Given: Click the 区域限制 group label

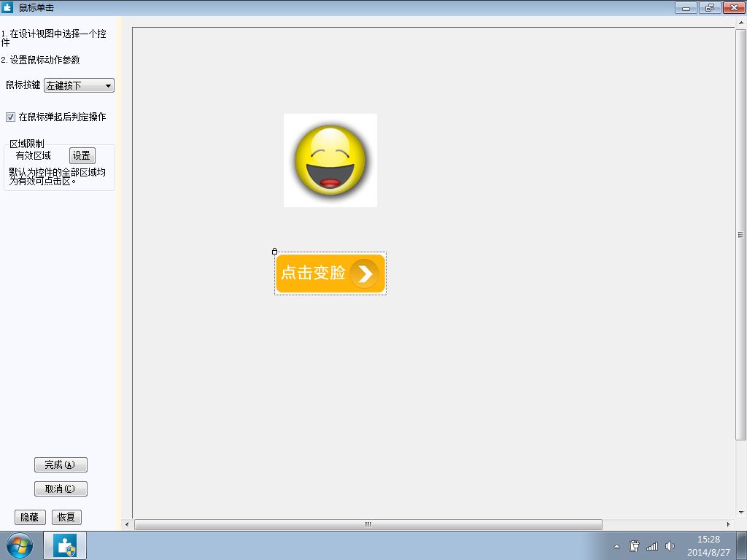Looking at the screenshot, I should (x=27, y=144).
